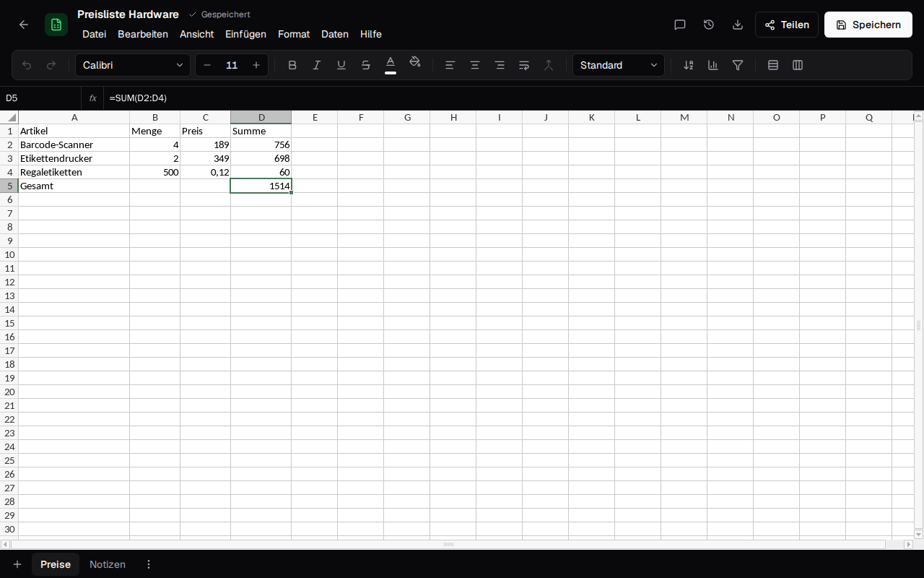Click the merge cells icon

(549, 65)
